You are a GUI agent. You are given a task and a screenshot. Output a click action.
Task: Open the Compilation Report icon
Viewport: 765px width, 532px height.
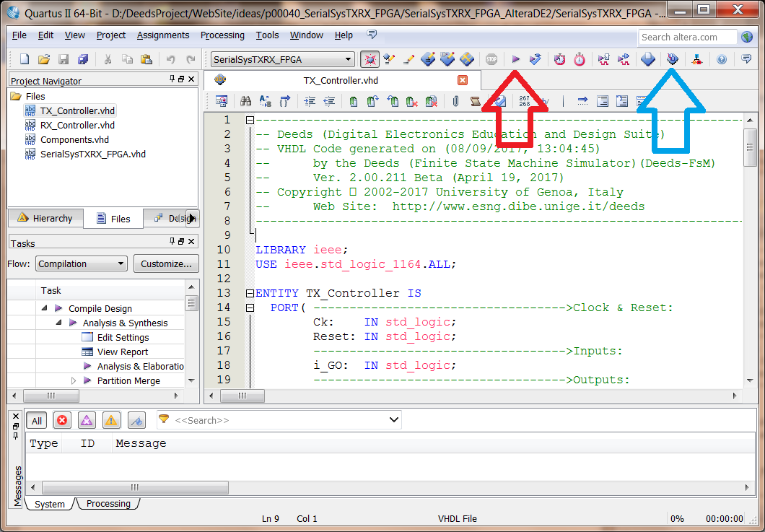[x=648, y=59]
